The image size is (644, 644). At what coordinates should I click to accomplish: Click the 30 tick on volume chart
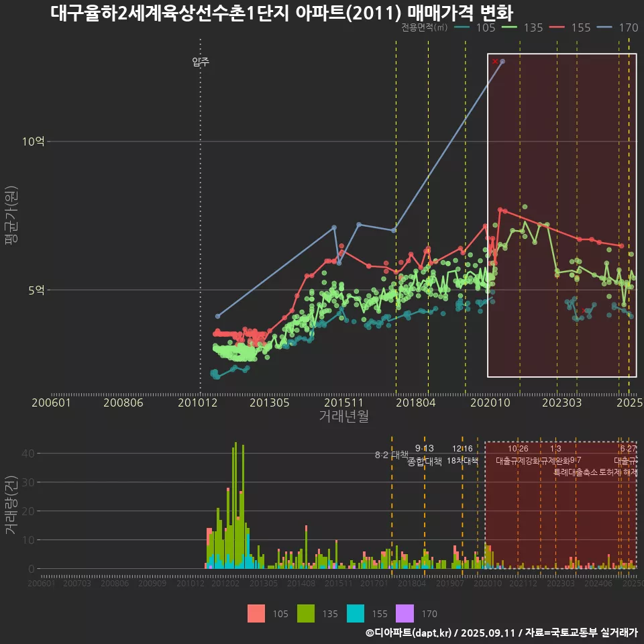pyautogui.click(x=28, y=482)
